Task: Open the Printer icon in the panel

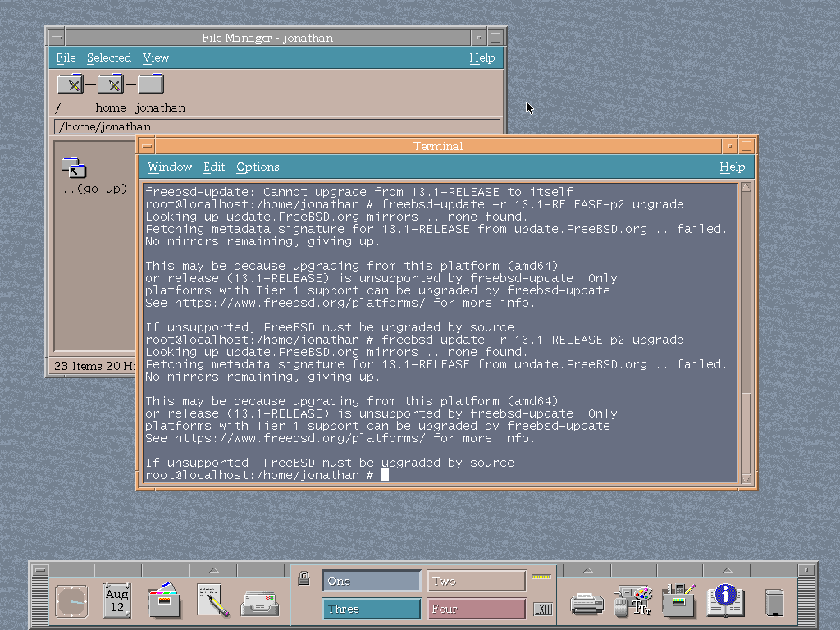Action: 587,603
